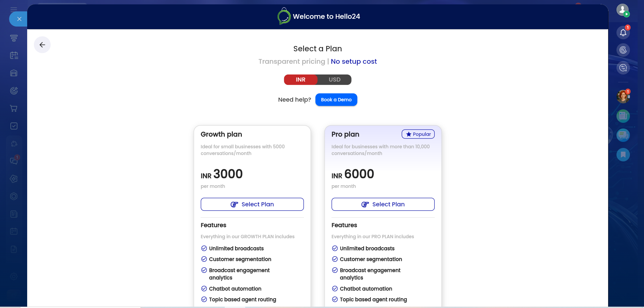Open the settings gear icon in left sidebar
This screenshot has height=308, width=644.
[x=14, y=276]
